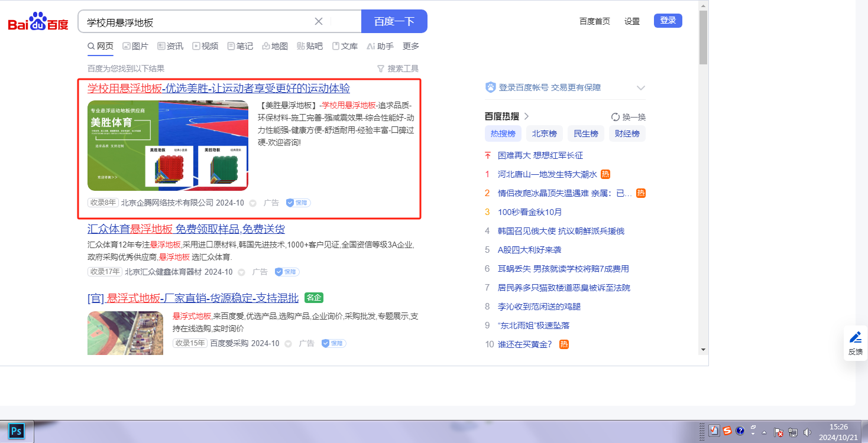Switch to the 北京榜 tab
Image resolution: width=868 pixels, height=443 pixels.
[x=545, y=133]
